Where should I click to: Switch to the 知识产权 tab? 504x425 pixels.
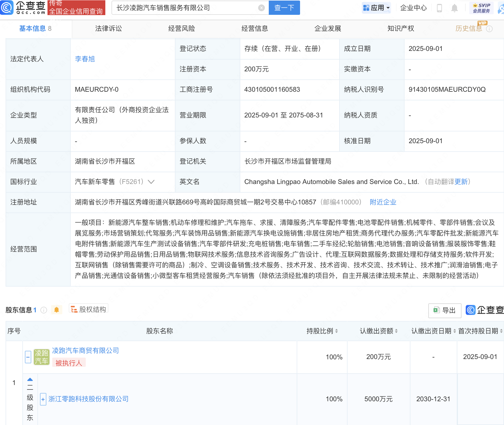point(401,29)
